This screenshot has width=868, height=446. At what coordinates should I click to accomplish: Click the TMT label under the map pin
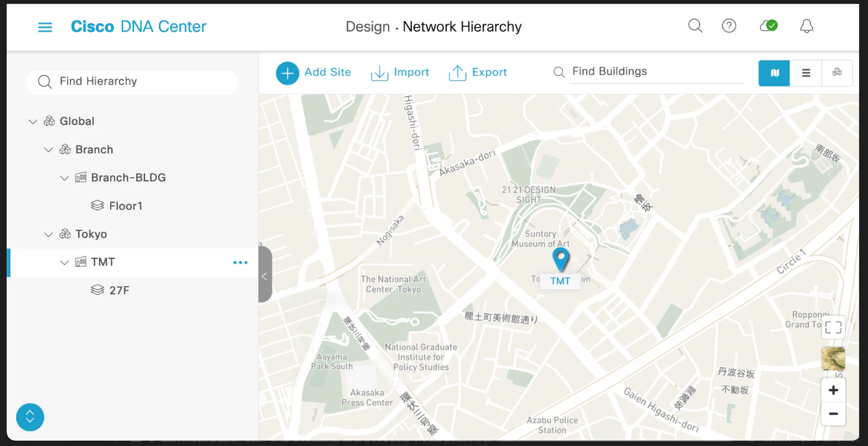coord(560,281)
